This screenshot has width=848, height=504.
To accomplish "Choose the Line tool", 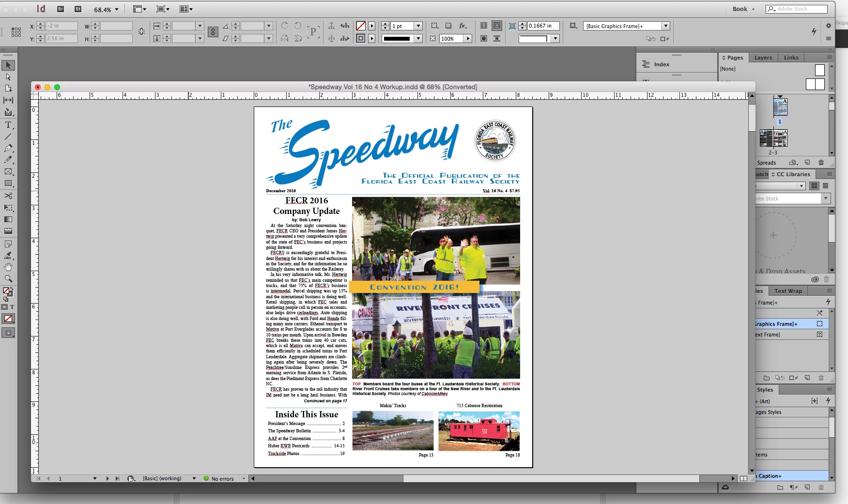I will [8, 137].
